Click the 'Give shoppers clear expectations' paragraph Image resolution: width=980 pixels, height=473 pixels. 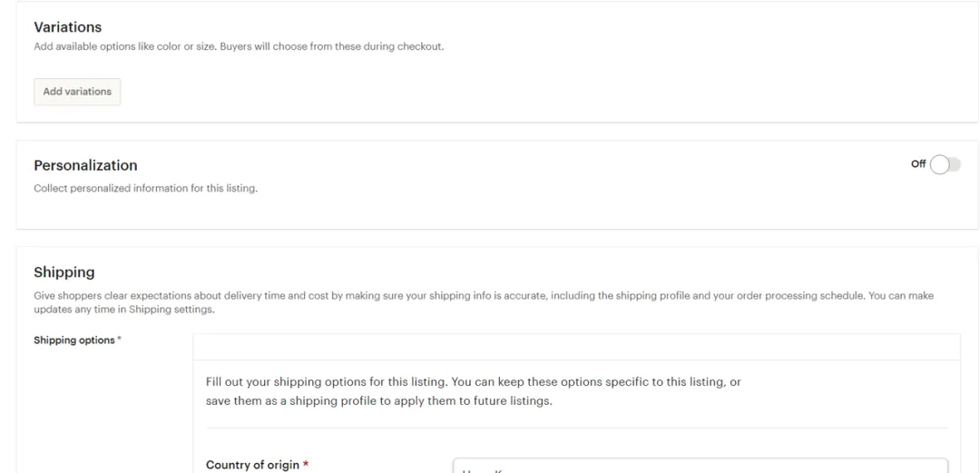tap(363, 296)
